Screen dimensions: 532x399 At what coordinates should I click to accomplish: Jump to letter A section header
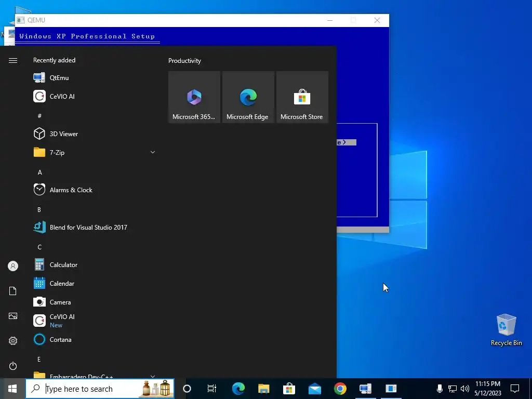point(39,172)
